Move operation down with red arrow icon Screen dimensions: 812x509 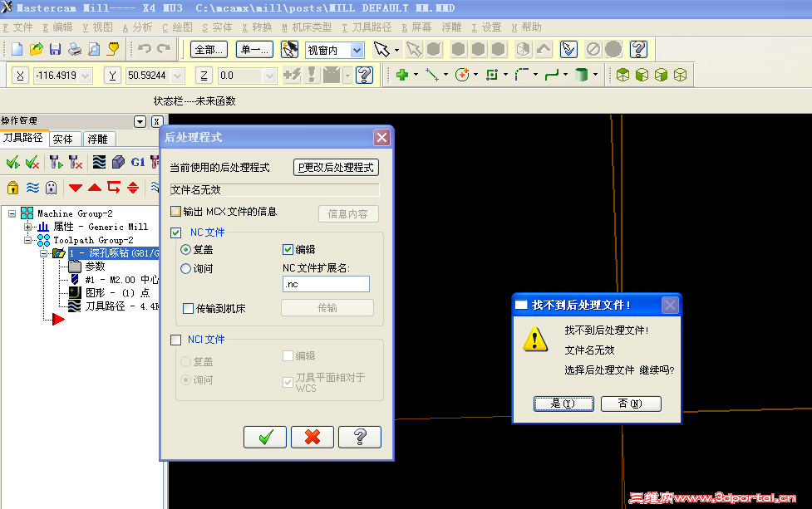(x=75, y=187)
